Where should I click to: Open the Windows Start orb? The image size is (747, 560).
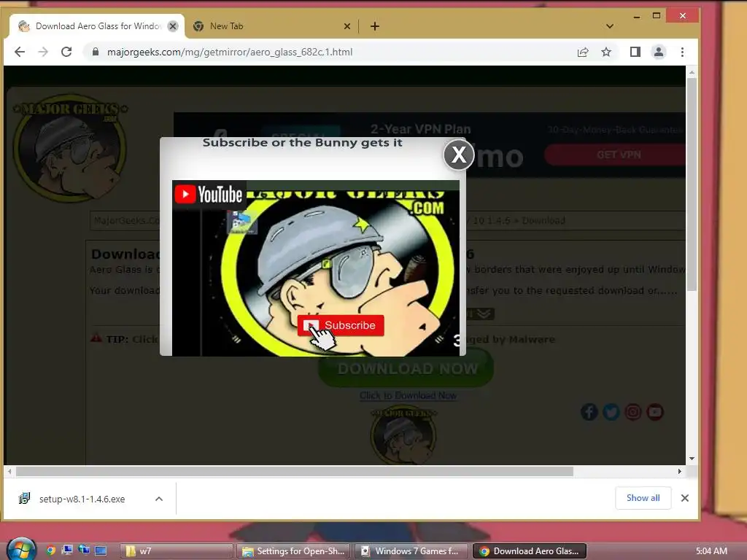[x=21, y=550]
